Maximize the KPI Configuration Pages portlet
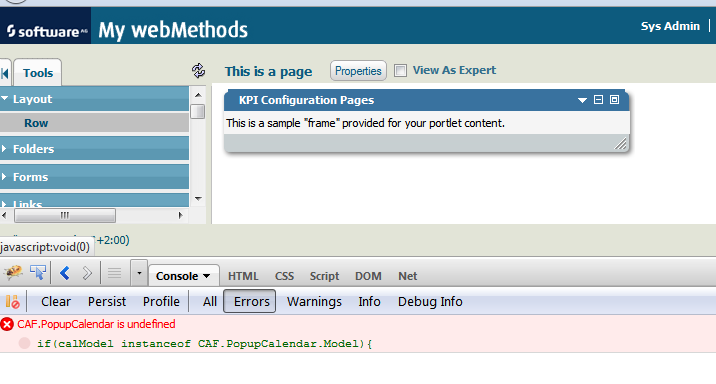The width and height of the screenshot is (716, 384). tap(615, 100)
